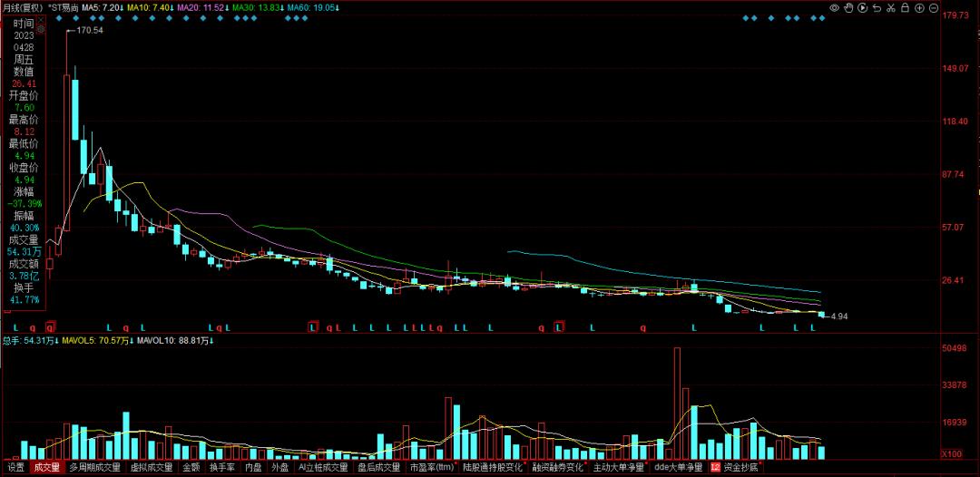Image resolution: width=980 pixels, height=477 pixels.
Task: Click the MA20: 11.52 indicator label
Action: click(x=202, y=7)
